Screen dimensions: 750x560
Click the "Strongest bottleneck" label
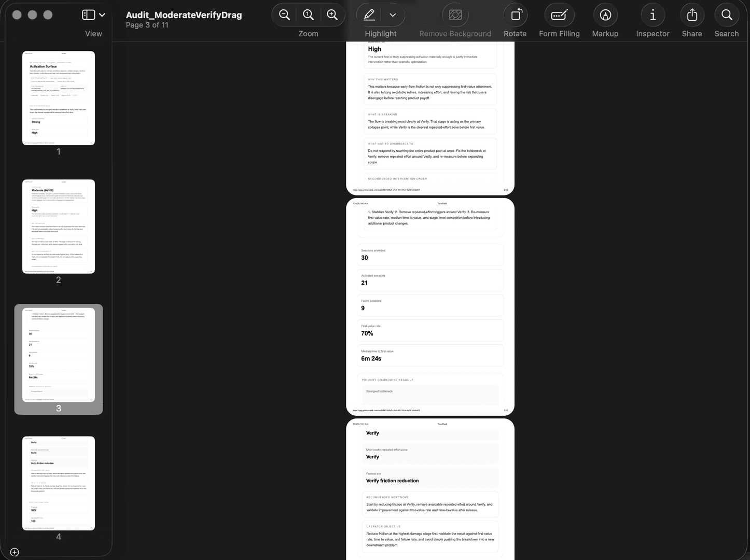pyautogui.click(x=380, y=391)
